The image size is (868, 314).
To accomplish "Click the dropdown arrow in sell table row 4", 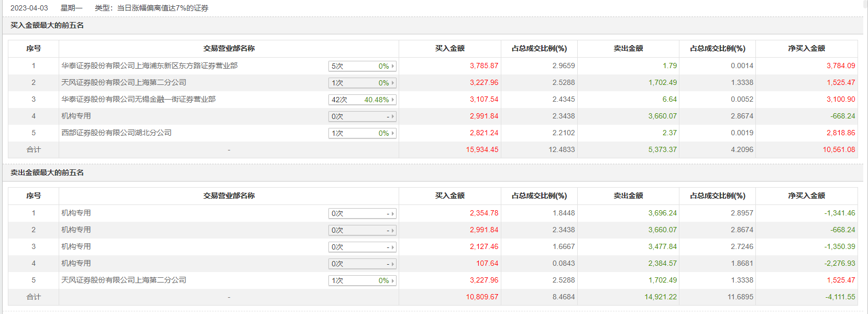I will coord(392,264).
